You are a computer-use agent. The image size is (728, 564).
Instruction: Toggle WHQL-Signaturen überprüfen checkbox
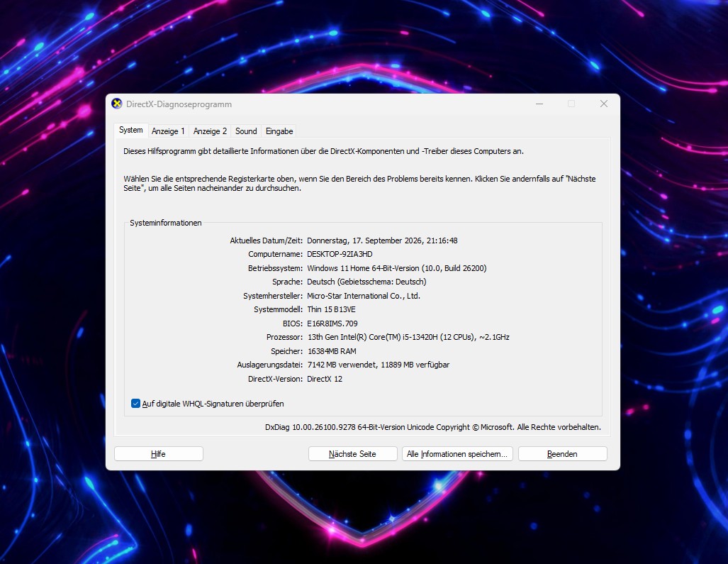click(135, 403)
